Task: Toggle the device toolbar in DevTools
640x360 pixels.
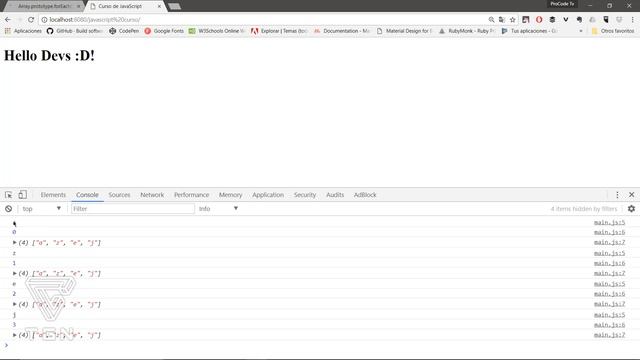Action: pos(22,195)
